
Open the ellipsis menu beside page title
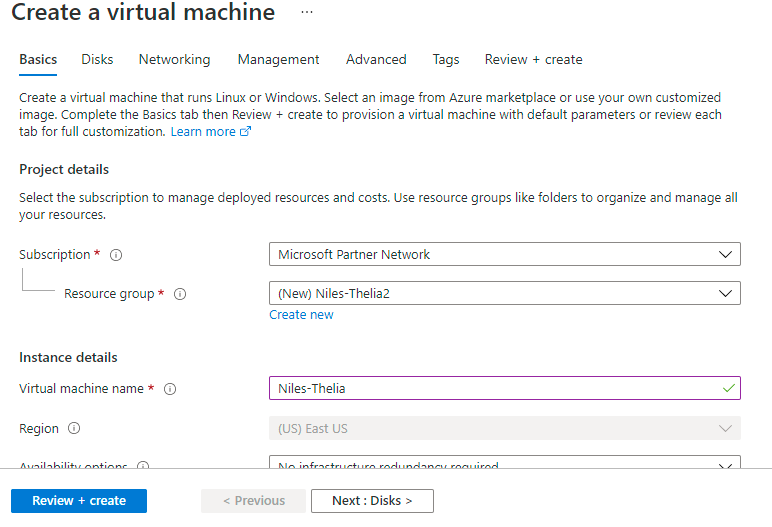tap(306, 12)
